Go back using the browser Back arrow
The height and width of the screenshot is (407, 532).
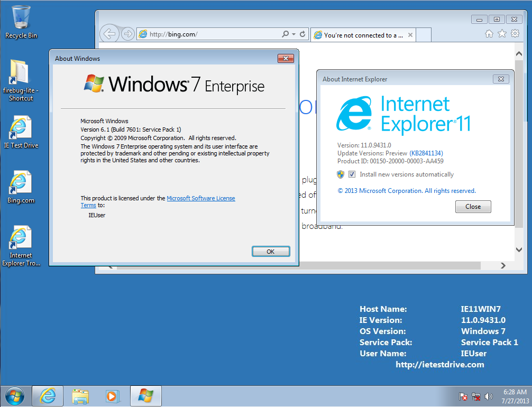coord(109,34)
